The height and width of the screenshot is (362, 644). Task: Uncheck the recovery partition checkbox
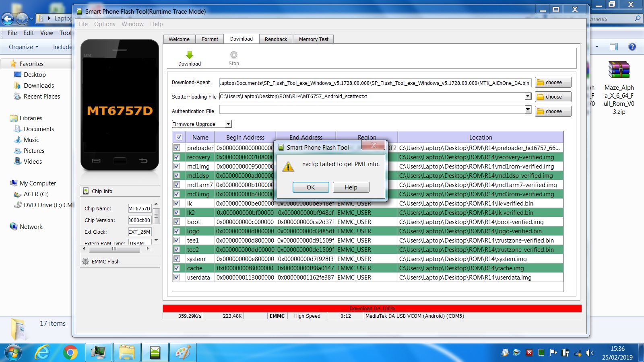[x=177, y=157]
